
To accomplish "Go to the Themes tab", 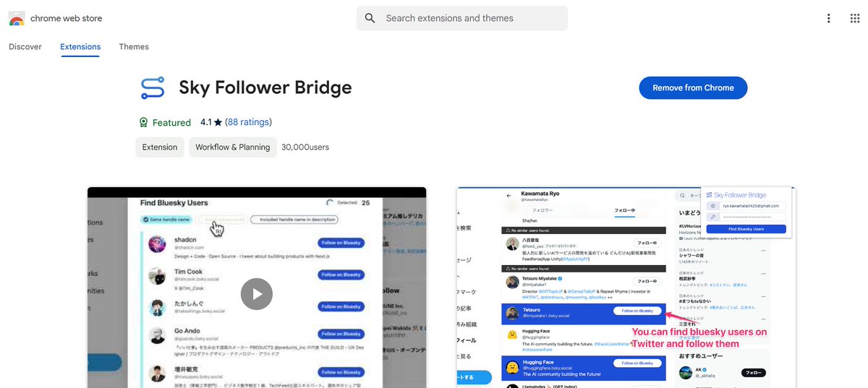I will tap(134, 47).
